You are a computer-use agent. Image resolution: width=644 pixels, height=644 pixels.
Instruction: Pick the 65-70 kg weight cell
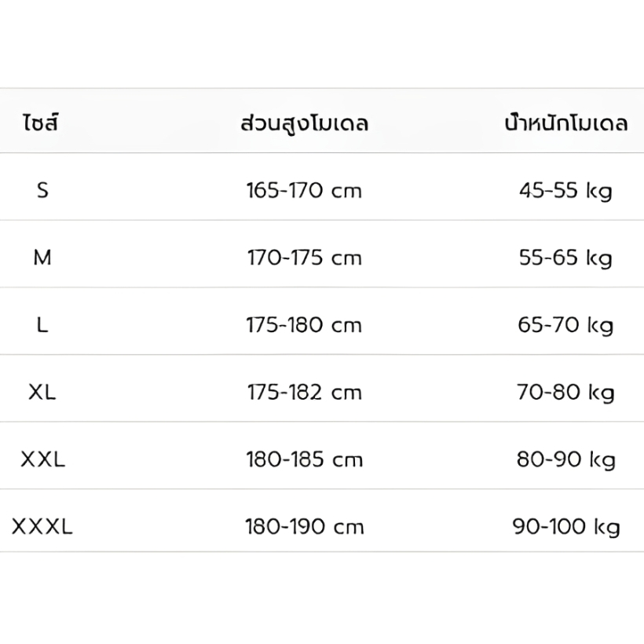tap(565, 325)
